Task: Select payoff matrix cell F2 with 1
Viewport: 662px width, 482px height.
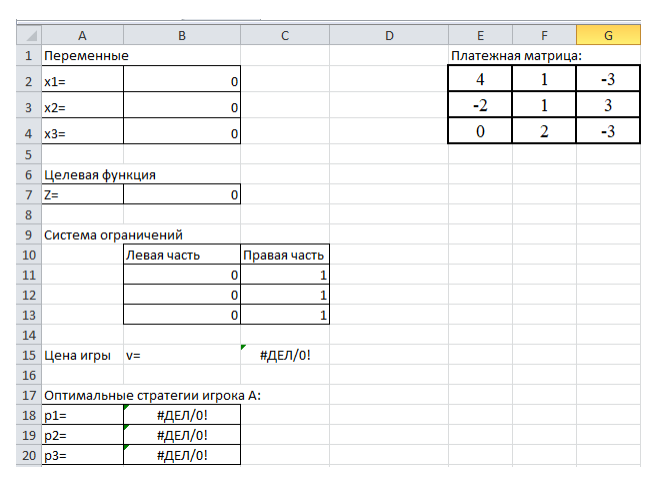Action: coord(544,79)
